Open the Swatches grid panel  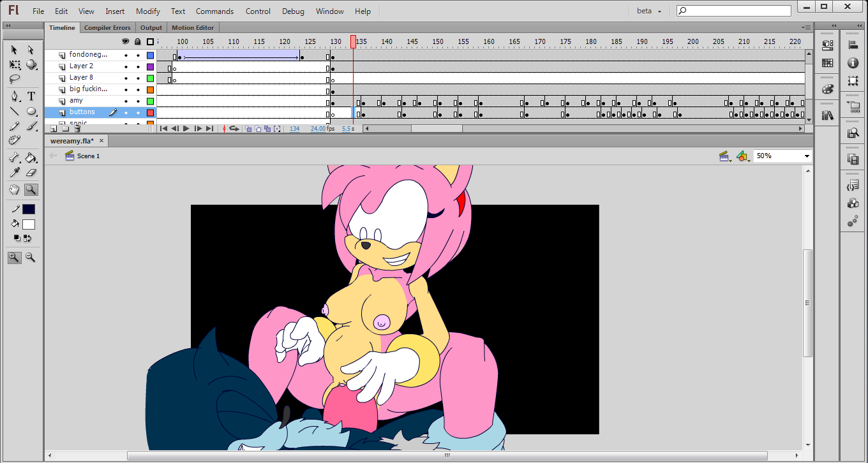[x=827, y=63]
